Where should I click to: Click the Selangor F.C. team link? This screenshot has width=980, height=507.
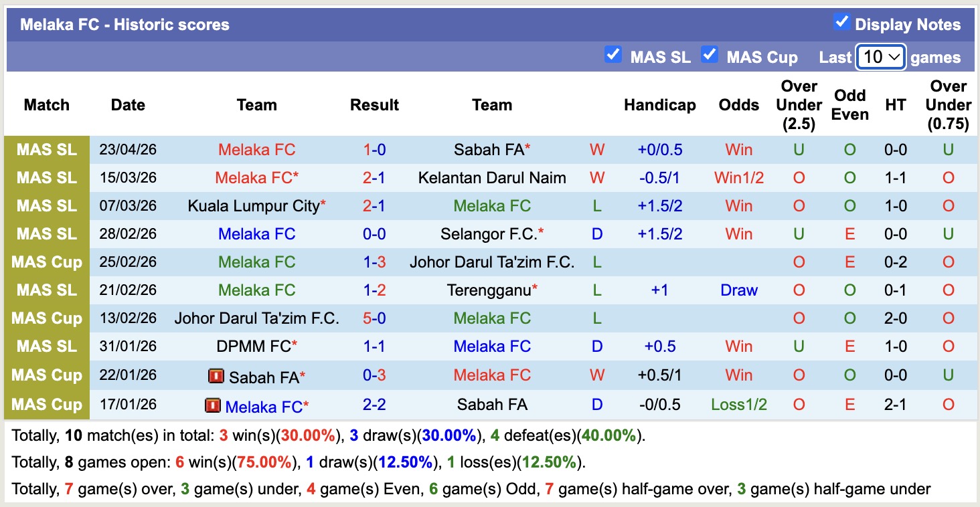[x=492, y=234]
